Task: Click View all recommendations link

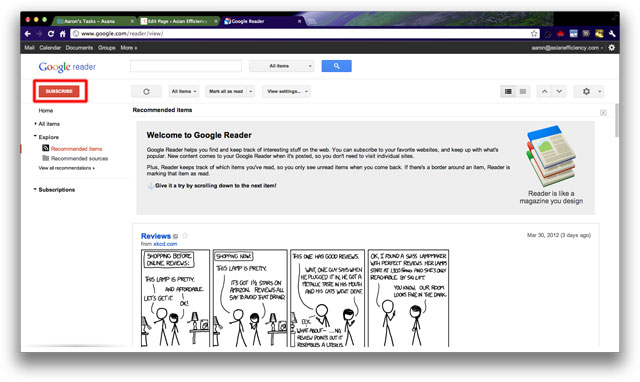Action: click(x=67, y=168)
